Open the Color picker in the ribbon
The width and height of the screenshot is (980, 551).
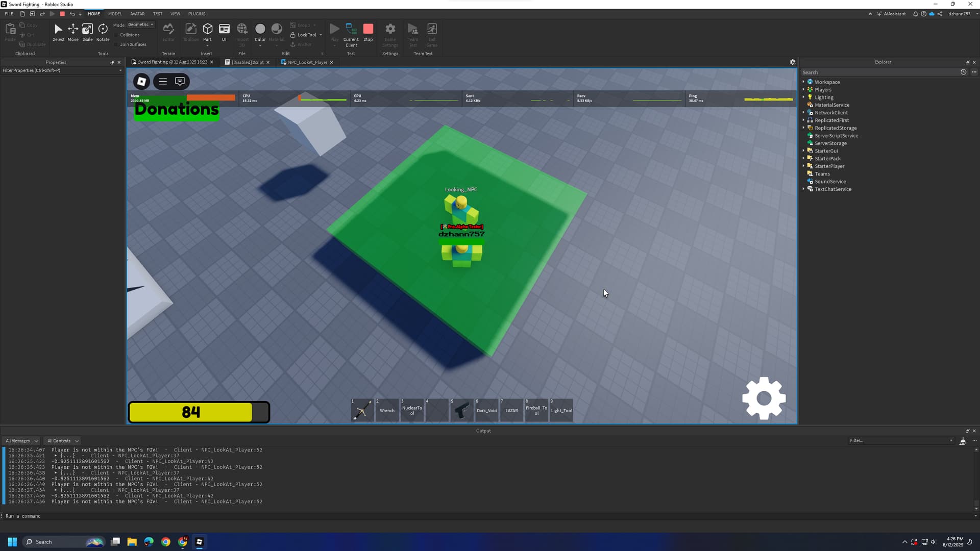(x=260, y=31)
